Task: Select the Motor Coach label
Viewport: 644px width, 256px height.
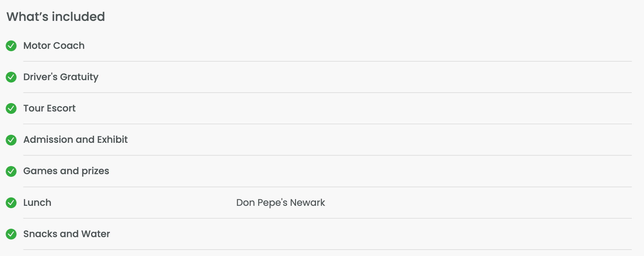Action: point(54,45)
